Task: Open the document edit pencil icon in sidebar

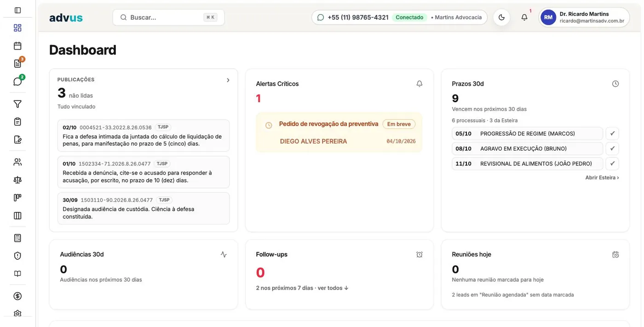Action: point(17,140)
